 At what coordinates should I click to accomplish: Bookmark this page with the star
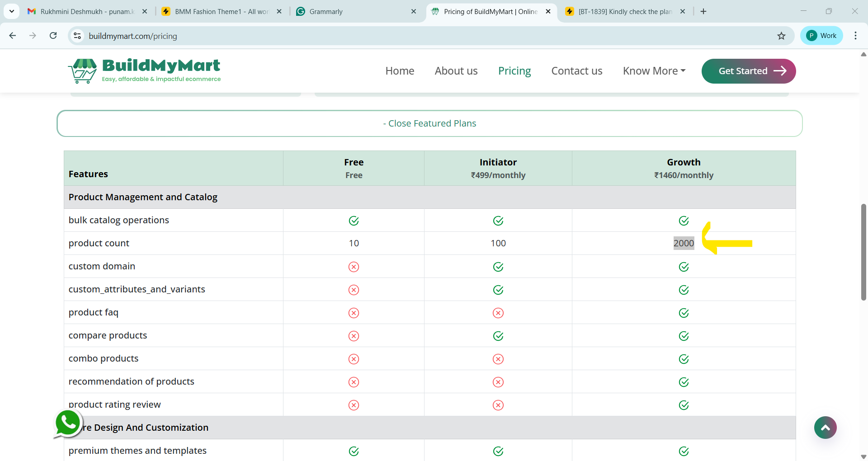click(781, 36)
